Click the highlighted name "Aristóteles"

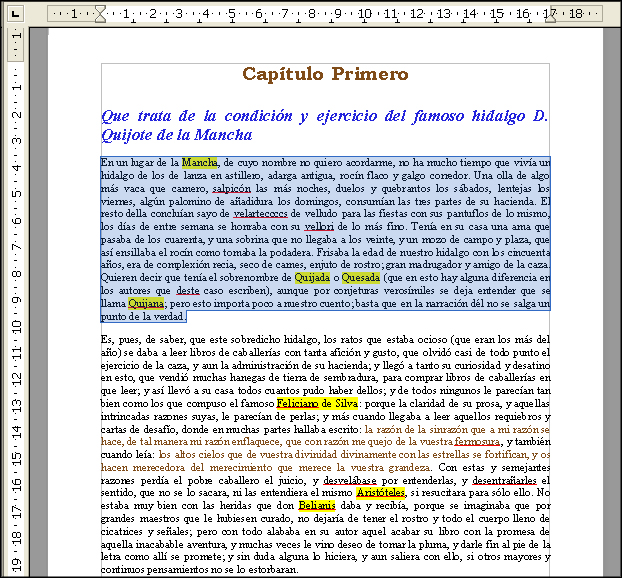(380, 493)
